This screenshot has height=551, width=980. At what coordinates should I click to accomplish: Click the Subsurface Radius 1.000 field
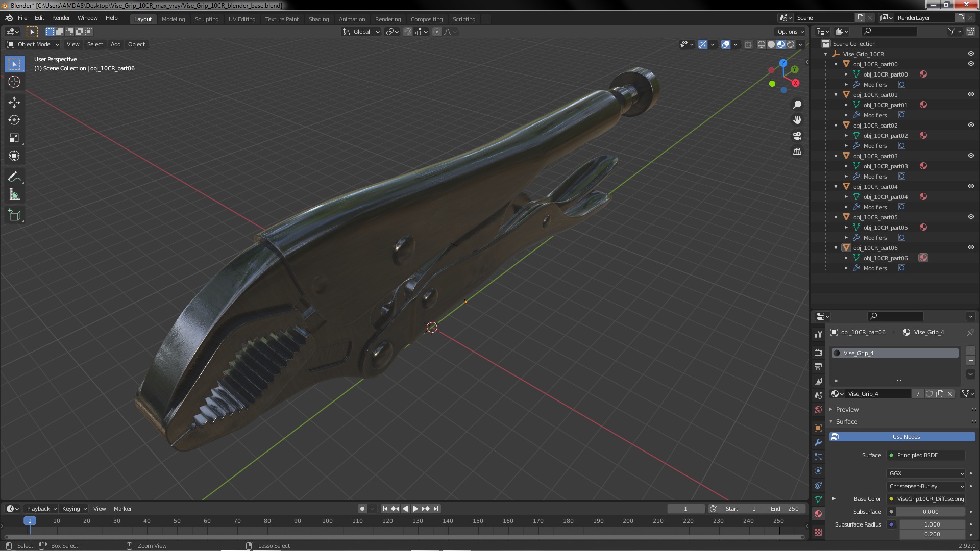click(x=932, y=524)
